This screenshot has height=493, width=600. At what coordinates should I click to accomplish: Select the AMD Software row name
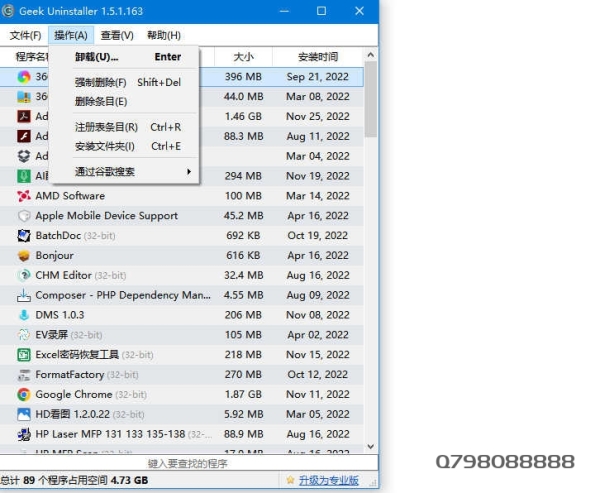click(x=70, y=196)
